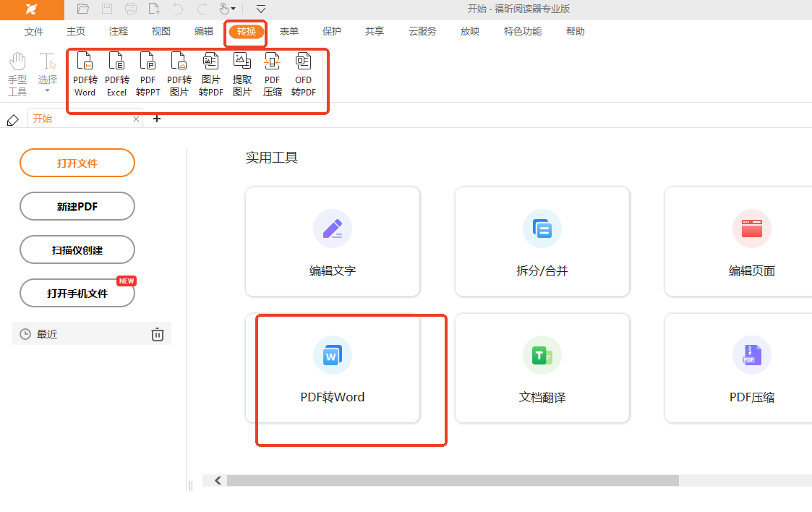
Task: Click the 实用工具 heading
Action: click(272, 158)
